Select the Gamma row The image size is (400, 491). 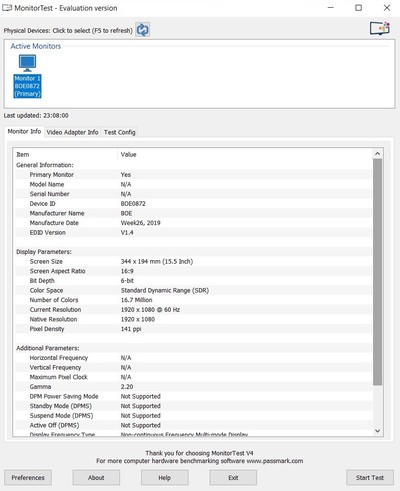click(193, 387)
